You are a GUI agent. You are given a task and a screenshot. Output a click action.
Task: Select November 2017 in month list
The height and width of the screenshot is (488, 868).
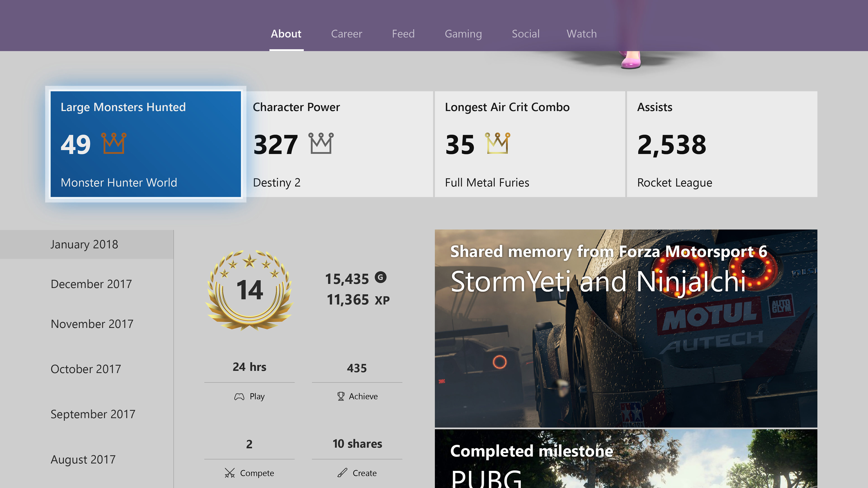pyautogui.click(x=92, y=324)
